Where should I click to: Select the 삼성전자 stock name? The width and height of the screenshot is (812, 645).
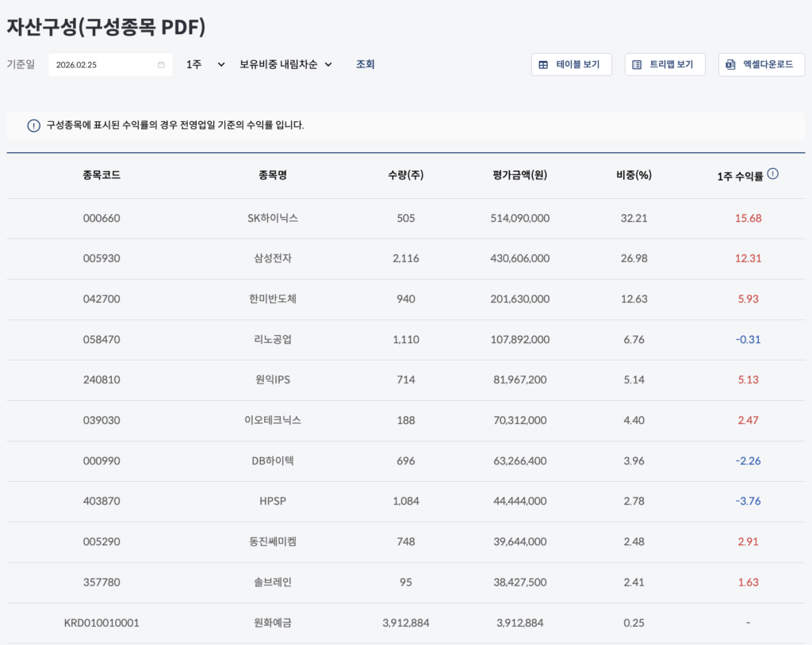pos(273,258)
